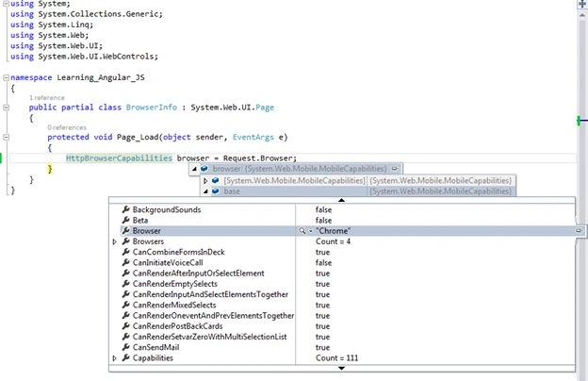588x381 pixels.
Task: Select the 'Count = 4' value
Action: click(333, 241)
